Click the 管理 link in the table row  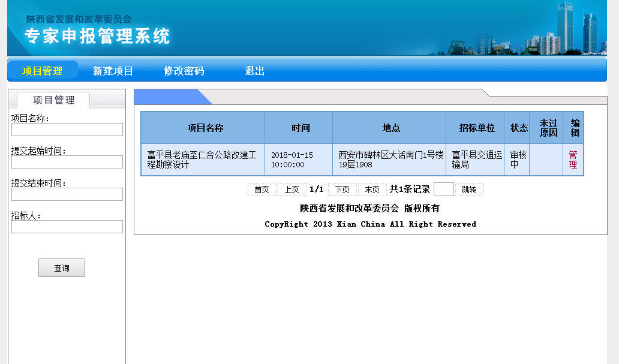coord(573,160)
